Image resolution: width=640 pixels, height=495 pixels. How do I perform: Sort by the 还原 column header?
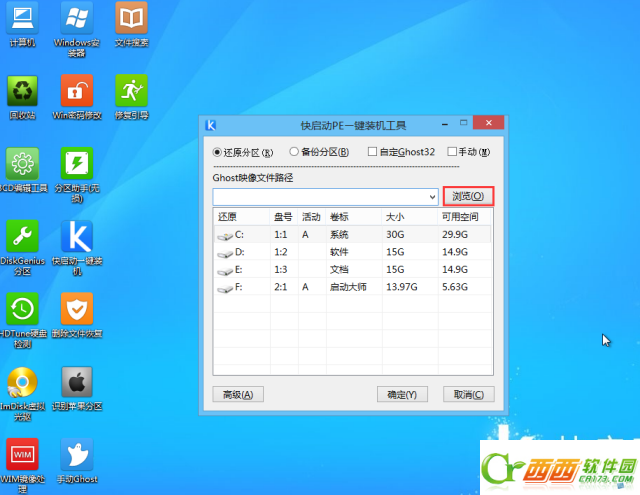tap(242, 217)
